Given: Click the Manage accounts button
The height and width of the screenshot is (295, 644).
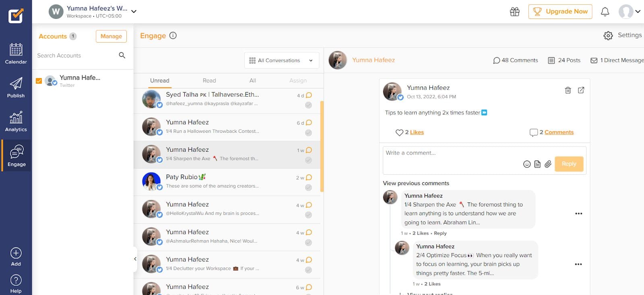Looking at the screenshot, I should point(111,36).
